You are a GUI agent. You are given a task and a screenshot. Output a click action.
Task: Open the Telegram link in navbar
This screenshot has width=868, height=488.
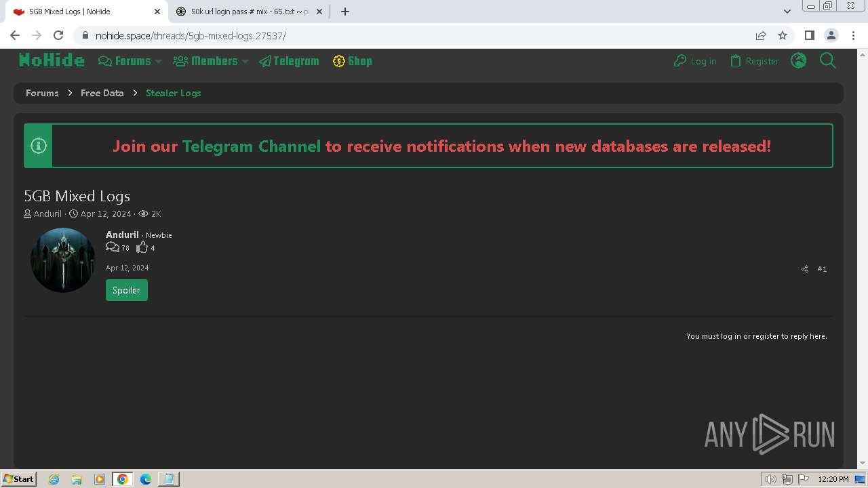click(x=289, y=61)
